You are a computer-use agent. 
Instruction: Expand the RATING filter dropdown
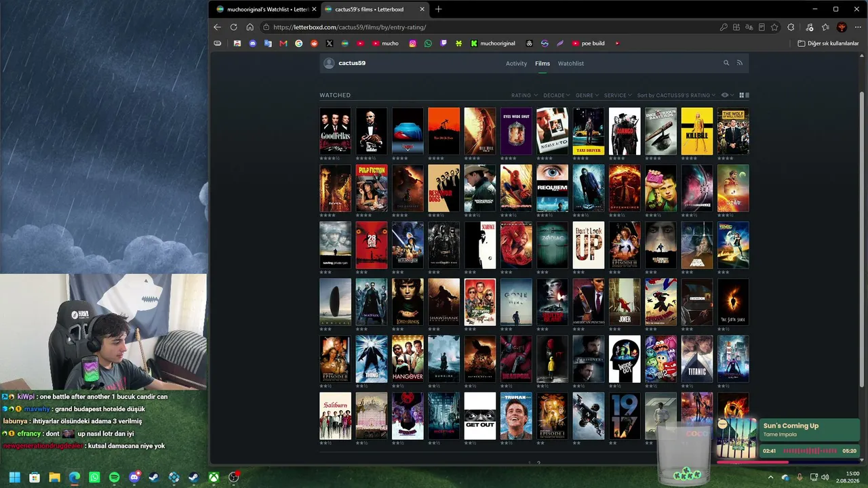(x=524, y=96)
